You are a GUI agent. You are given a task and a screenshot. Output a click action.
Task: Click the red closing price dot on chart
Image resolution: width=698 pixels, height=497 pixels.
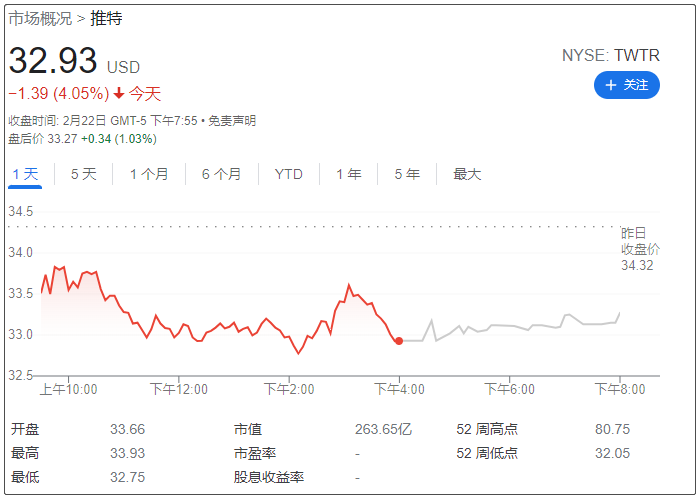coord(399,341)
